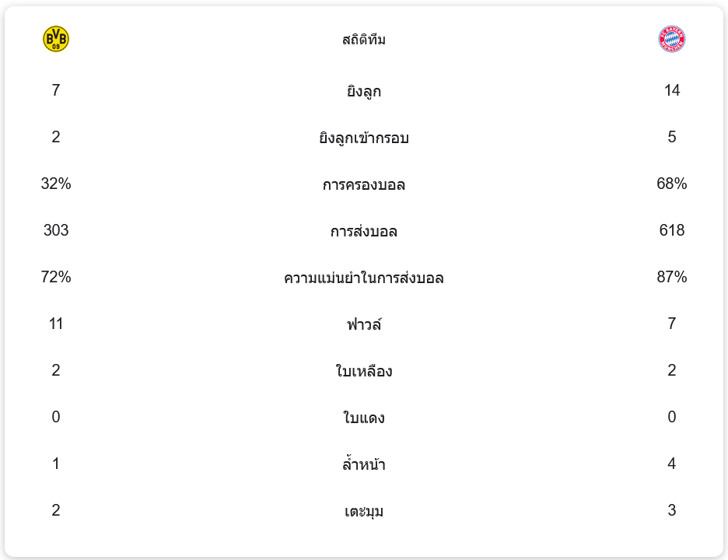Select the ยิงลูกเข้ากรอบ row label
Screen dimensions: 728x560
pos(364,138)
